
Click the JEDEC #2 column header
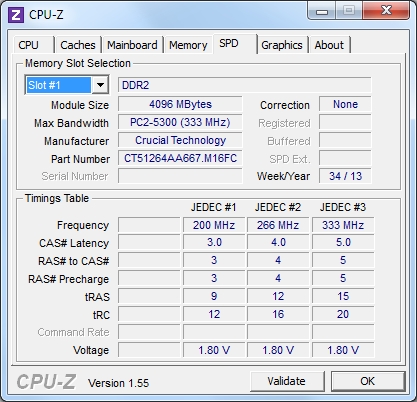(278, 207)
